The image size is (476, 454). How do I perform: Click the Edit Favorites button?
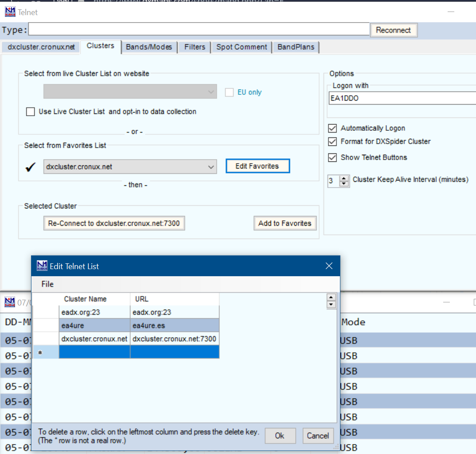coord(258,166)
